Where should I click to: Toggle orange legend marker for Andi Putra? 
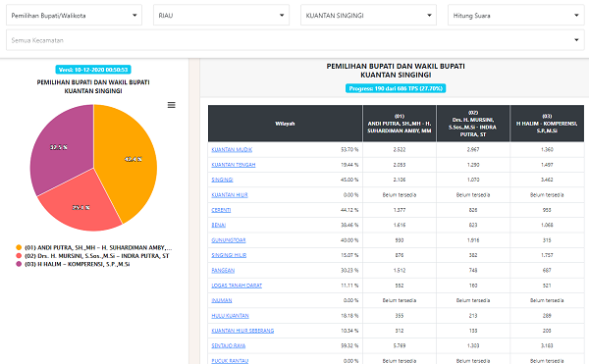[x=19, y=247]
